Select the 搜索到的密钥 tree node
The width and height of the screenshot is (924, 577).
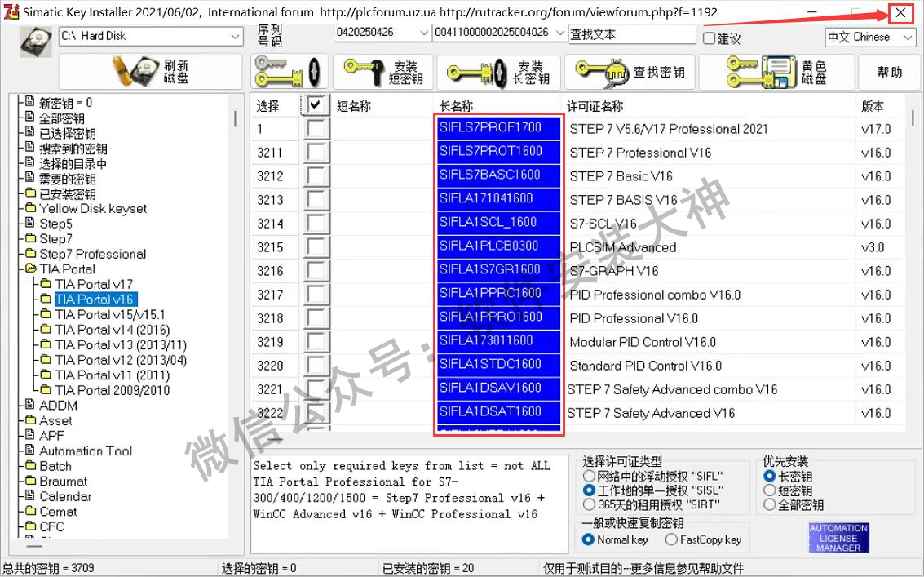tap(73, 148)
